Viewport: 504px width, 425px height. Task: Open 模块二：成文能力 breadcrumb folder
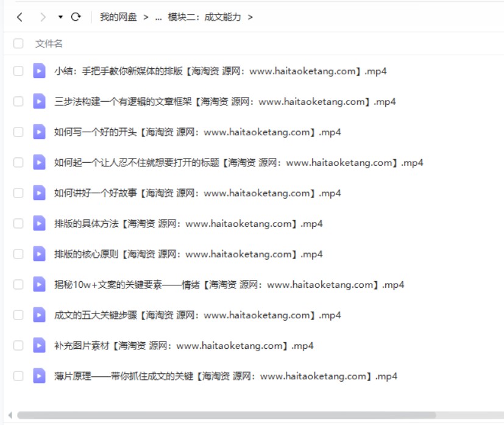pyautogui.click(x=204, y=16)
